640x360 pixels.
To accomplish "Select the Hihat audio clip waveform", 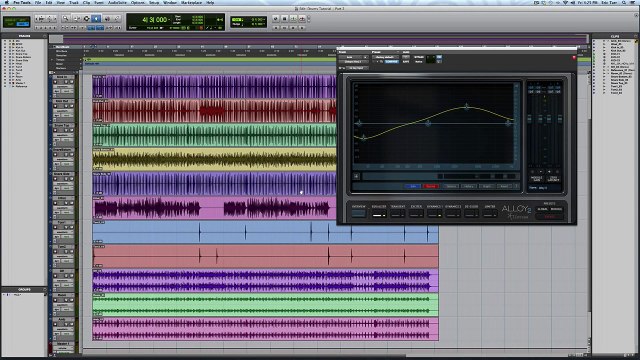I will click(213, 209).
